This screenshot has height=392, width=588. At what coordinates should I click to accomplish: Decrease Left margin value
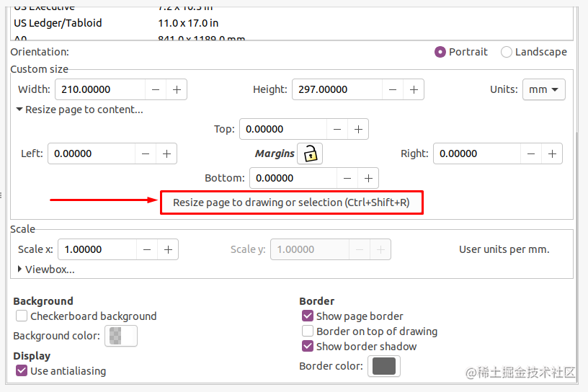pyautogui.click(x=146, y=153)
